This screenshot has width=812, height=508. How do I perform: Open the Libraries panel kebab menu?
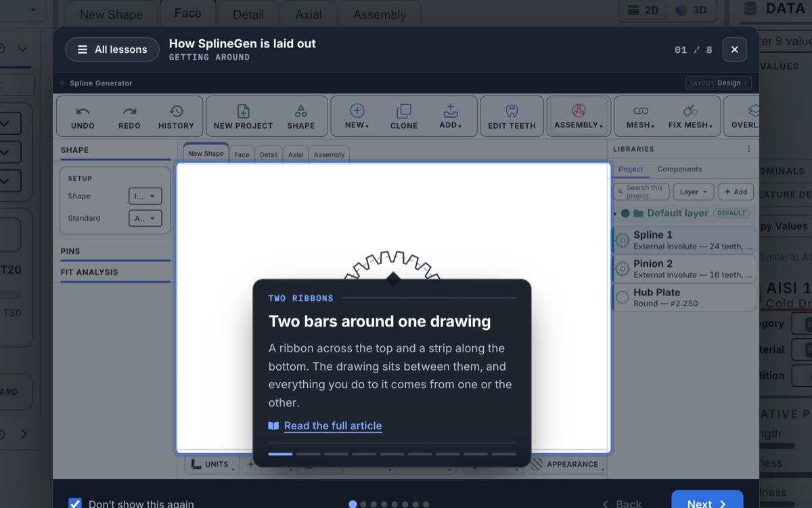[x=748, y=149]
